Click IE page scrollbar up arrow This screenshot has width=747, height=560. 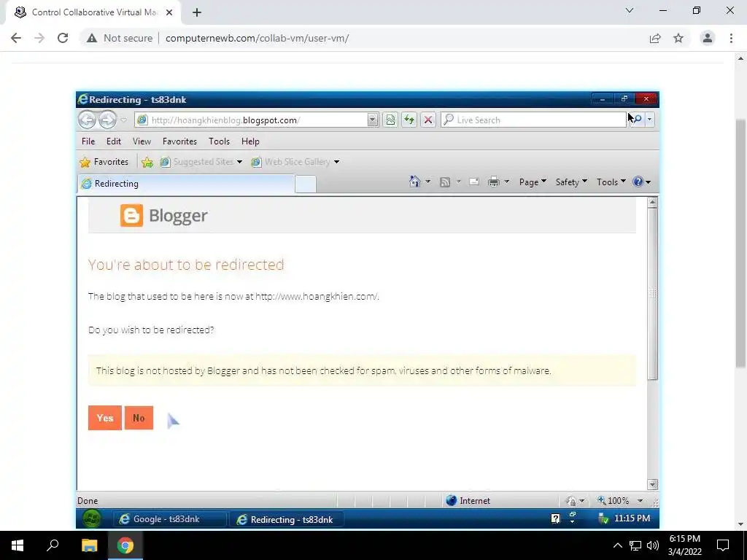click(652, 203)
